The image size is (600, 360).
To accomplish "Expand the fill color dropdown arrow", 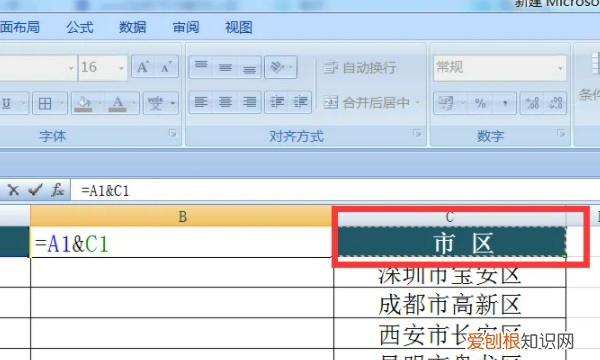I will coord(100,103).
